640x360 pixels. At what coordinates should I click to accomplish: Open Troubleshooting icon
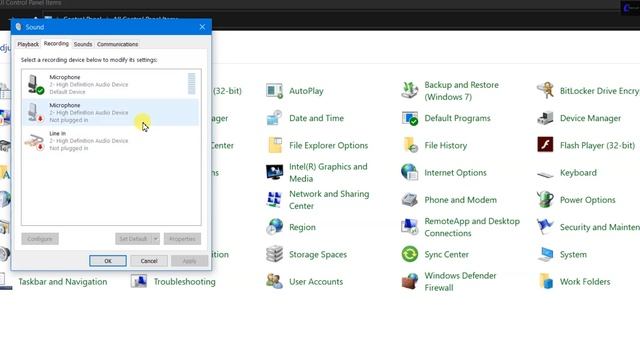click(139, 281)
